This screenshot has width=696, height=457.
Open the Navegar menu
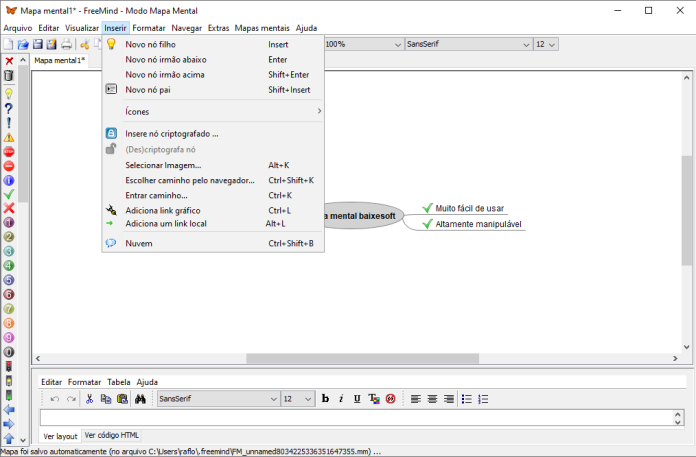click(186, 28)
